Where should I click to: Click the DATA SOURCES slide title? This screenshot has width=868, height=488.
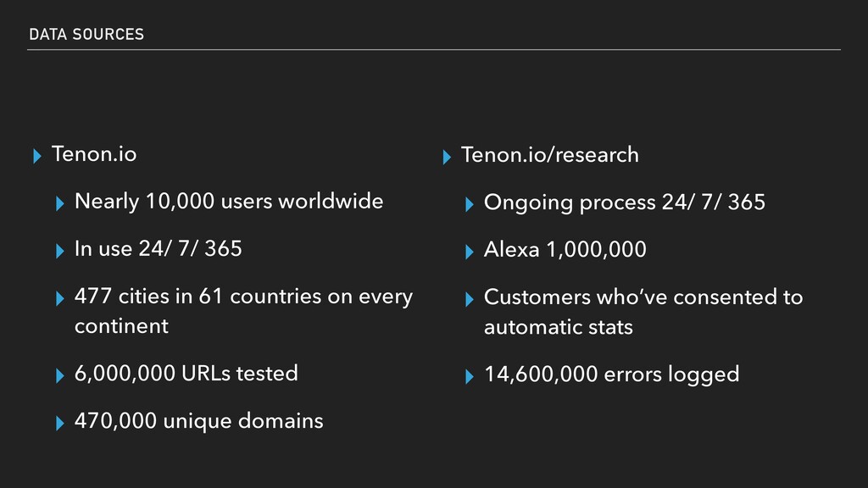pos(86,34)
